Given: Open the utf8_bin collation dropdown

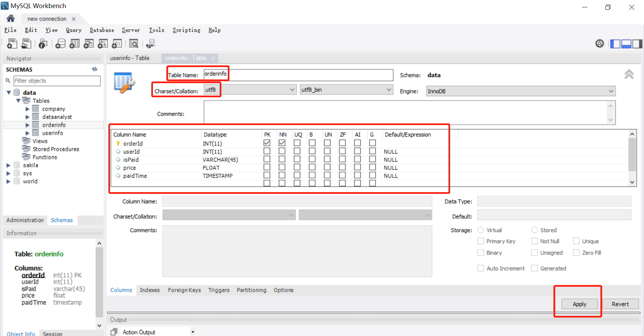Looking at the screenshot, I should (x=389, y=90).
